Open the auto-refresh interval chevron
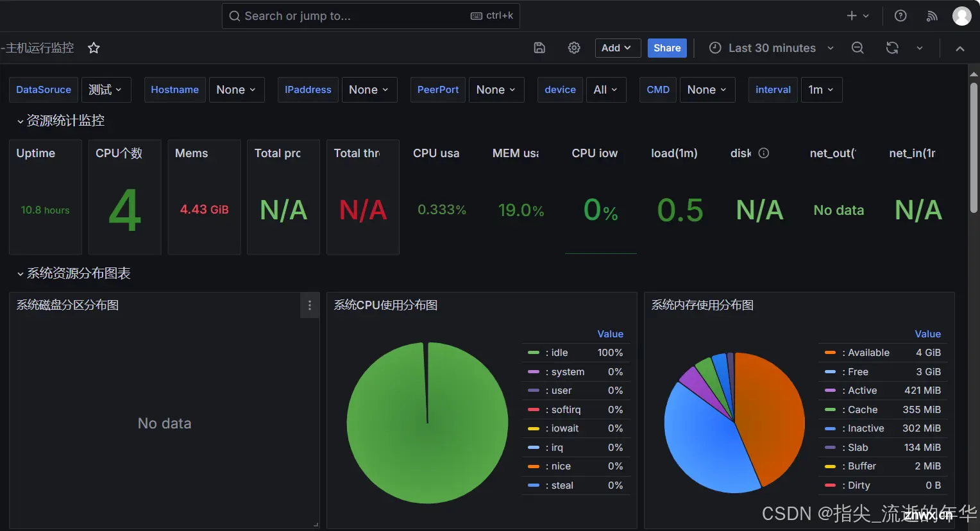 click(919, 48)
